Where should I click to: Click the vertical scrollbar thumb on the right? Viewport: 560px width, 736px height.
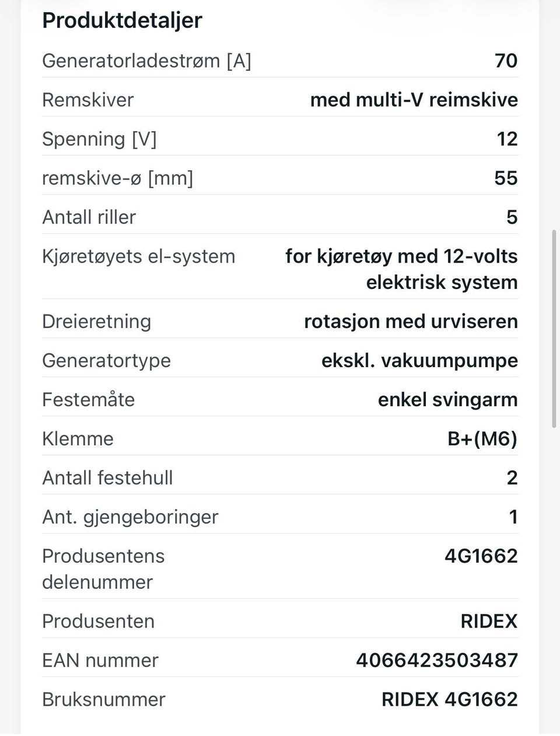(x=554, y=329)
